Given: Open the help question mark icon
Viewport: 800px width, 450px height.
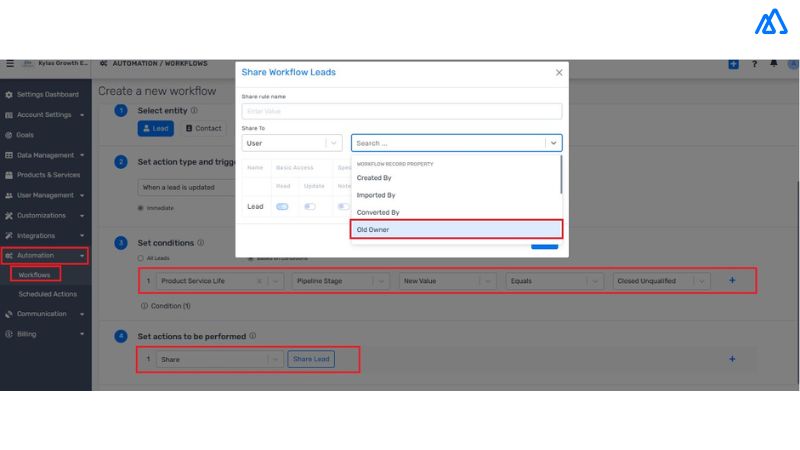Looking at the screenshot, I should (x=754, y=64).
